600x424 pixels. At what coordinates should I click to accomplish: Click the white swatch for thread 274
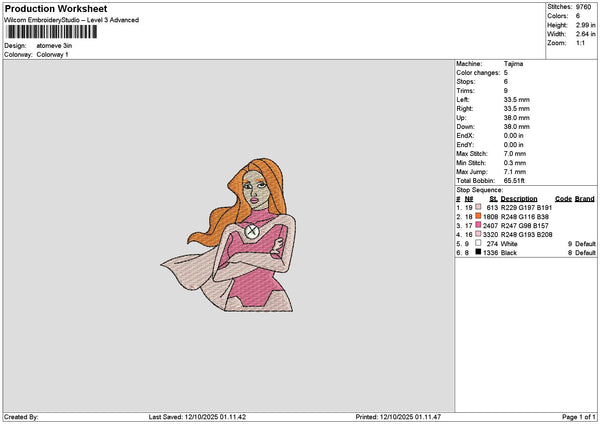[x=478, y=243]
